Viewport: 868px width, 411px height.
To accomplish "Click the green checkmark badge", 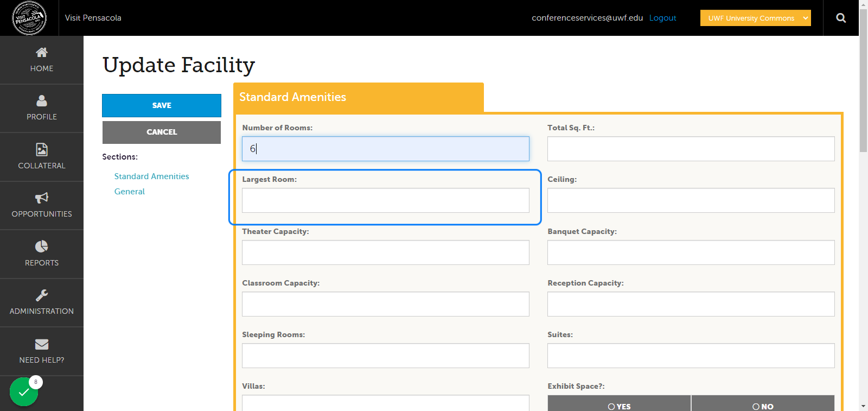I will [x=24, y=391].
